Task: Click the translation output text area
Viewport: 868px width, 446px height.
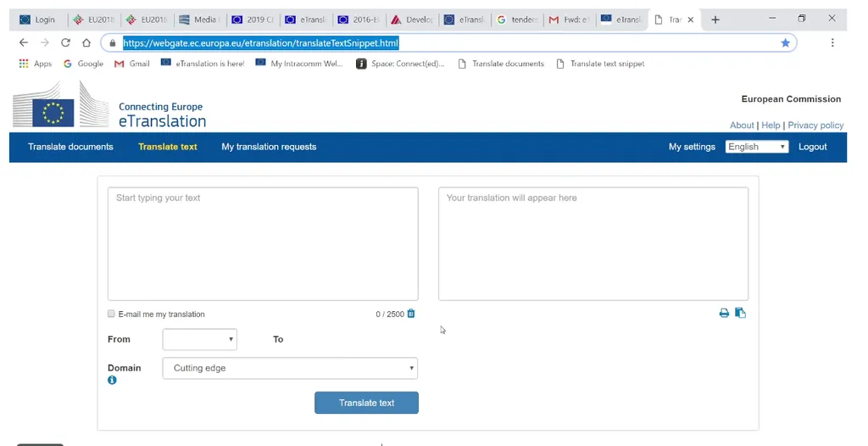Action: coord(593,244)
